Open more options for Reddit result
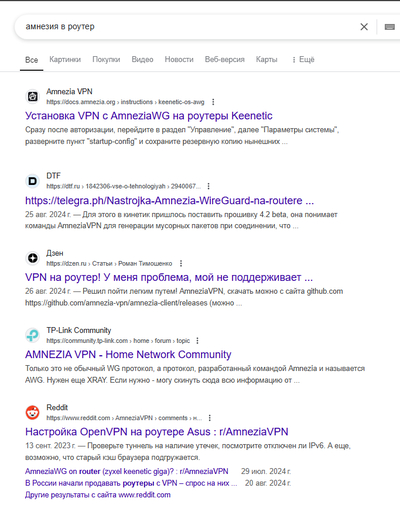The image size is (400, 505). 210,418
